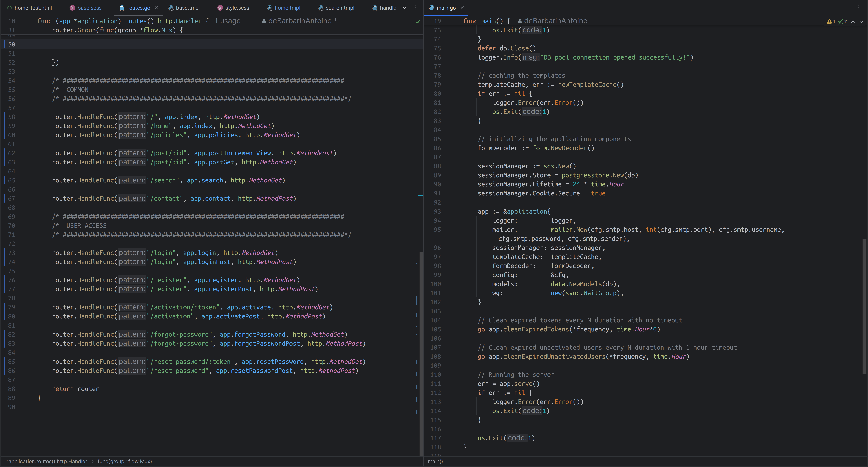Click 'sessionManager.Cookie.Secure' on line 91
The width and height of the screenshot is (868, 467).
click(529, 193)
